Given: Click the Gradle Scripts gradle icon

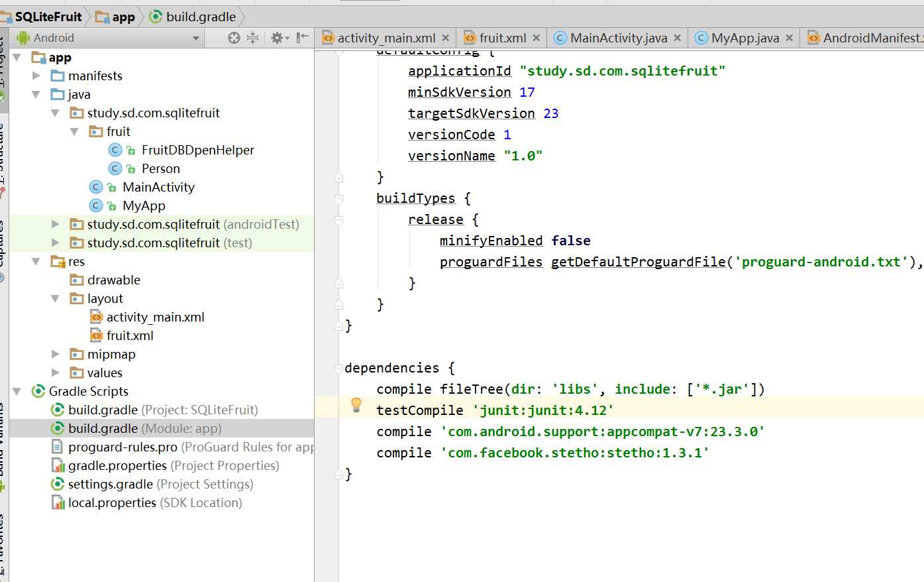Looking at the screenshot, I should click(38, 391).
